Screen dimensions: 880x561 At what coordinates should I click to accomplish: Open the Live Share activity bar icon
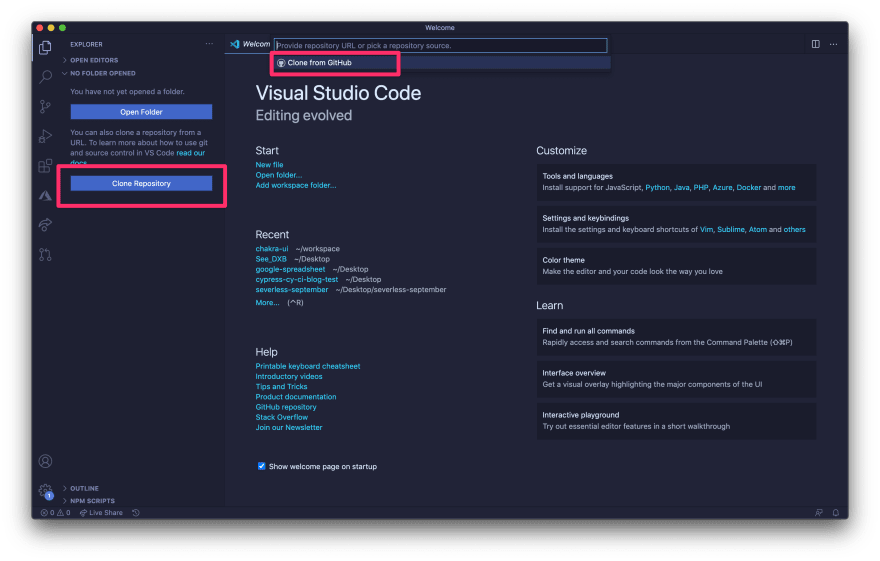(45, 225)
